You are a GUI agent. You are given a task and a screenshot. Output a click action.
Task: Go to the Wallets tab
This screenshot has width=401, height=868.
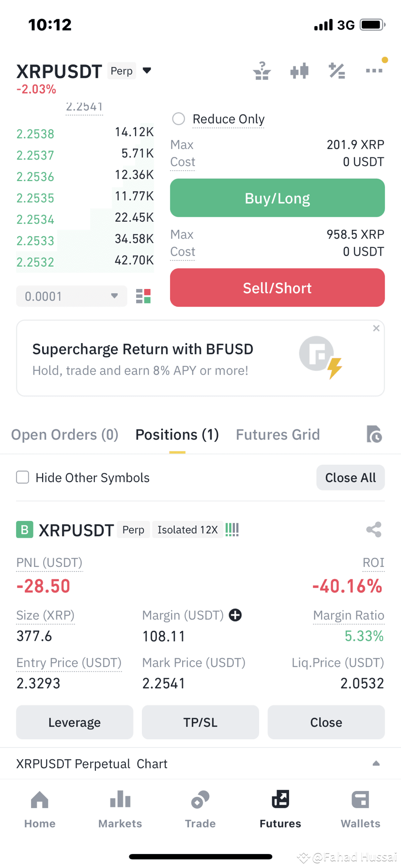(x=360, y=810)
